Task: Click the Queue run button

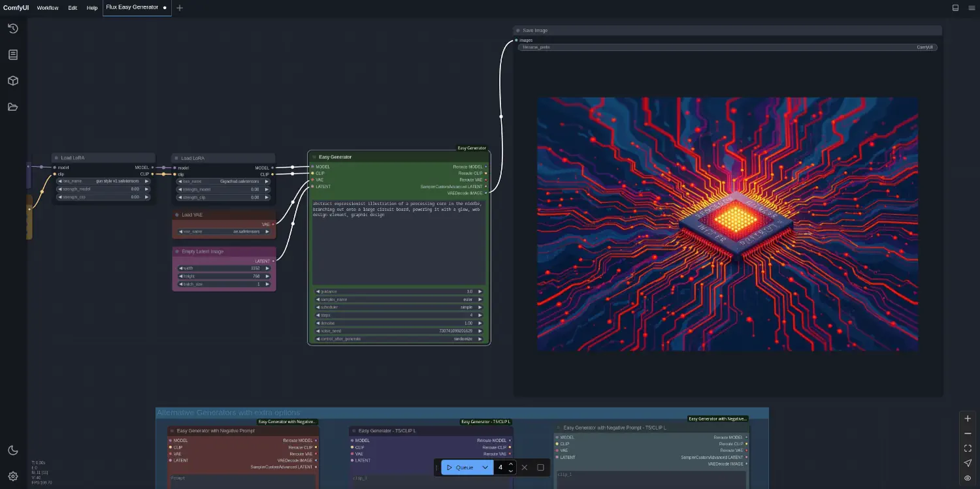Action: (460, 467)
